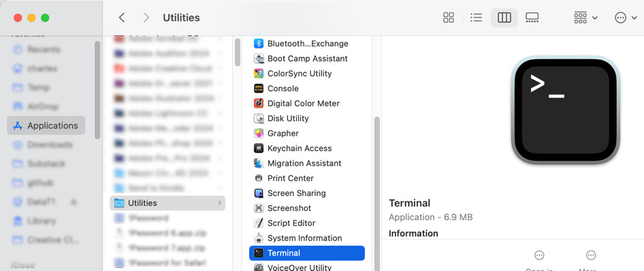Screen dimensions: 644x271
Task: Click the Script Editor icon
Action: tap(258, 223)
